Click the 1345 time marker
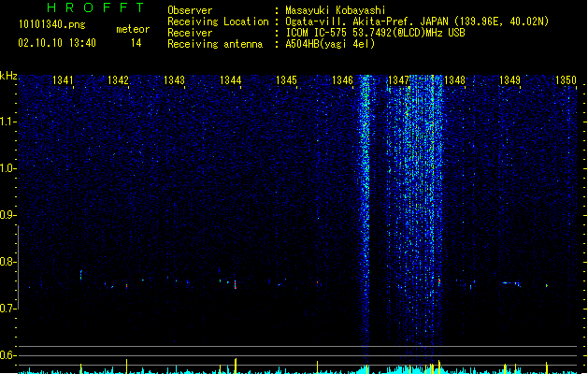Image resolution: width=588 pixels, height=374 pixels. point(286,80)
